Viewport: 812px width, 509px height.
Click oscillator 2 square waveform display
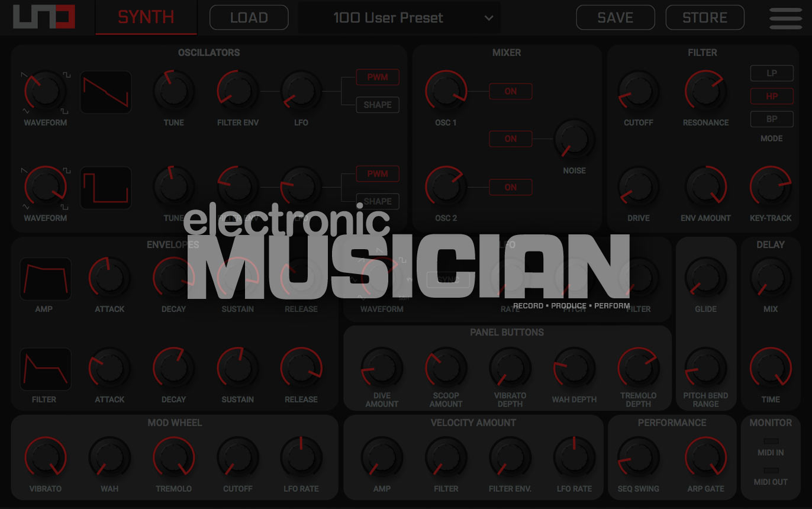105,188
